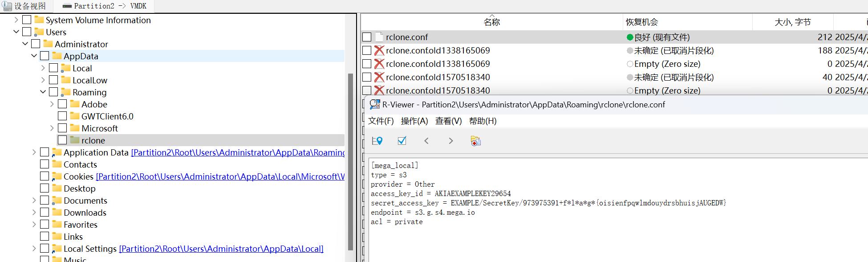This screenshot has height=262, width=868.
Task: Click the recover file icon in R-Viewer toolbar
Action: (x=475, y=141)
